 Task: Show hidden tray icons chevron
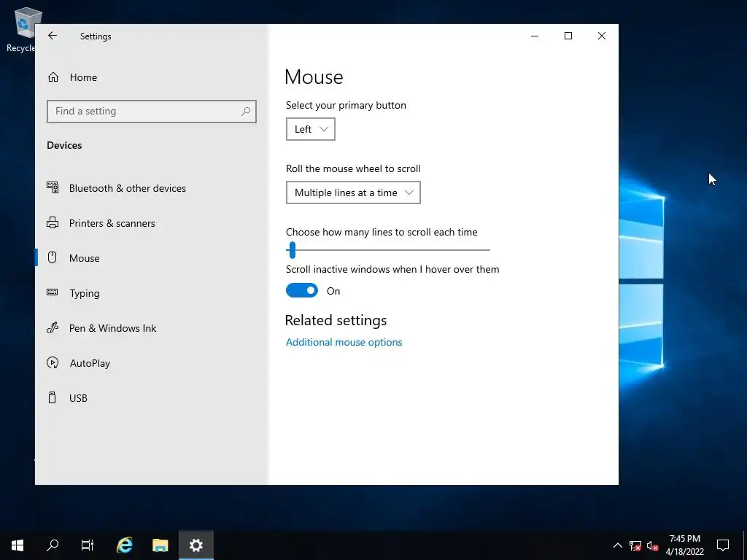click(x=617, y=545)
